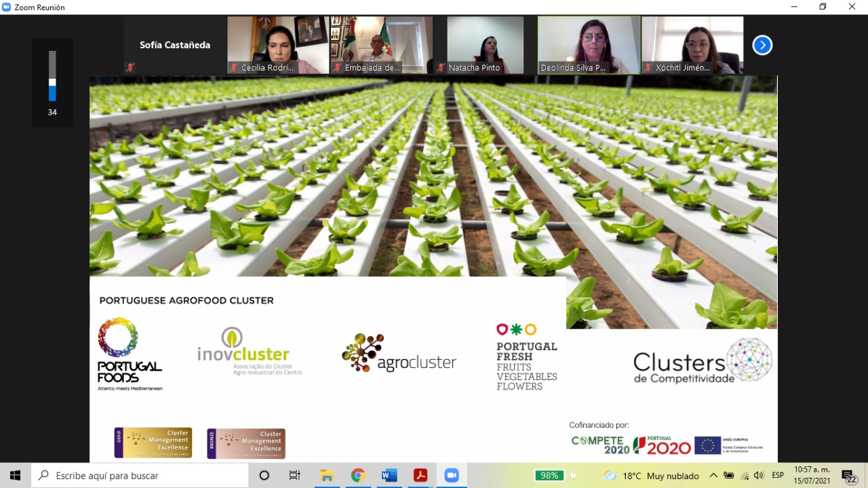Click the volume level slider showing 34

[x=52, y=76]
